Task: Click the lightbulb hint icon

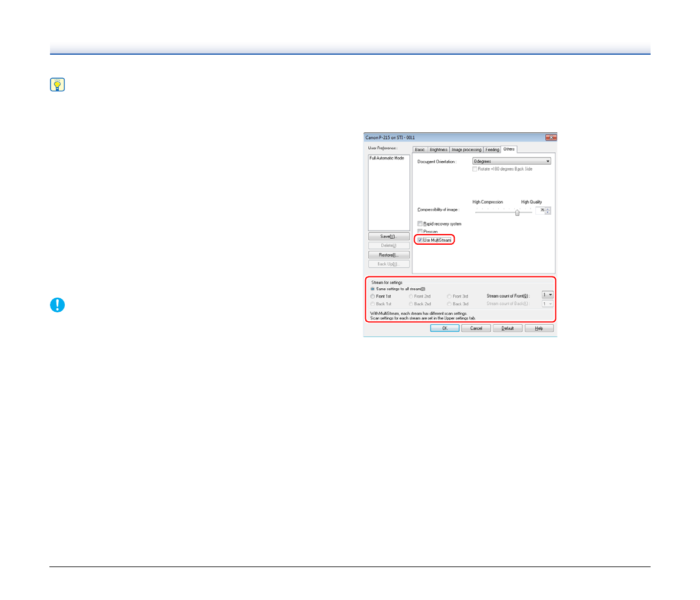Action: (57, 85)
